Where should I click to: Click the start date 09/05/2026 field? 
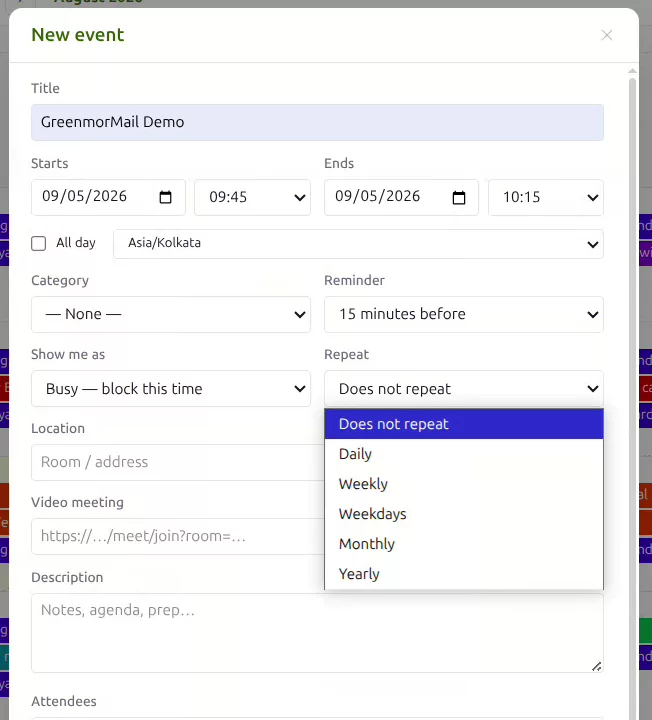tap(108, 197)
